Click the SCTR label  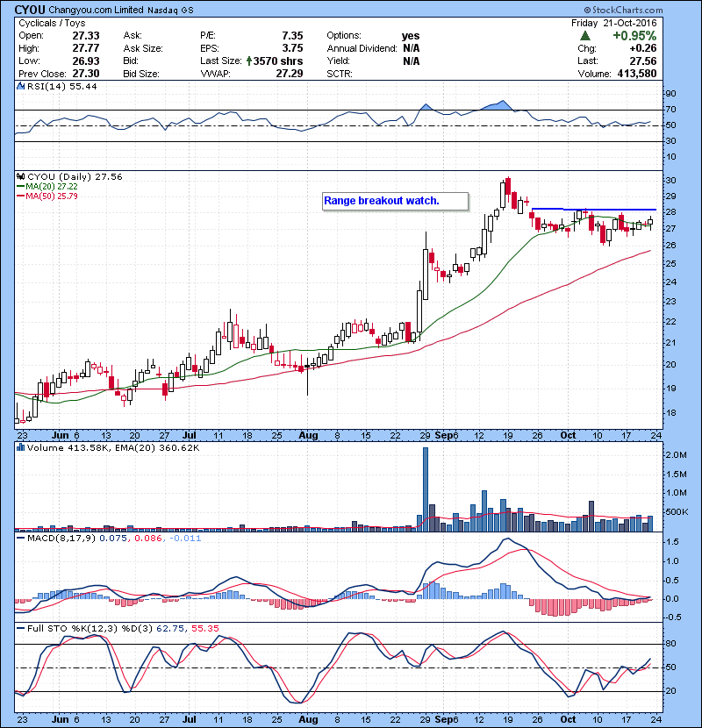tap(340, 74)
